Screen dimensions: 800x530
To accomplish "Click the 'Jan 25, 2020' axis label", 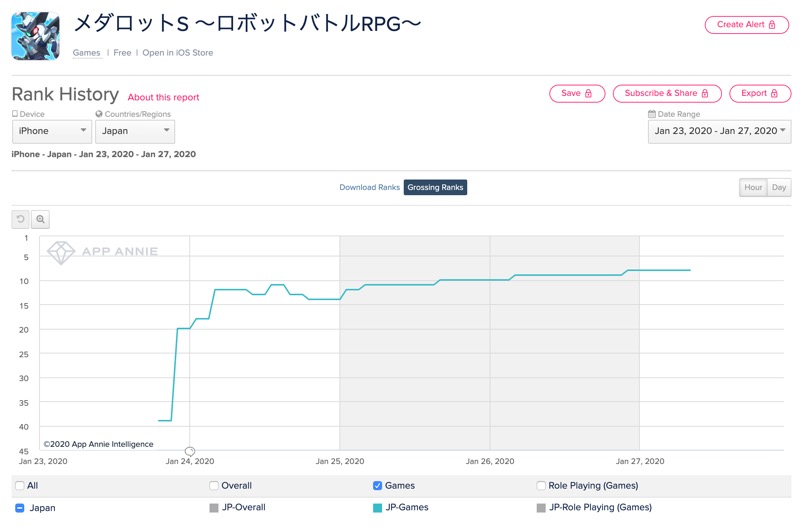I will pos(340,461).
